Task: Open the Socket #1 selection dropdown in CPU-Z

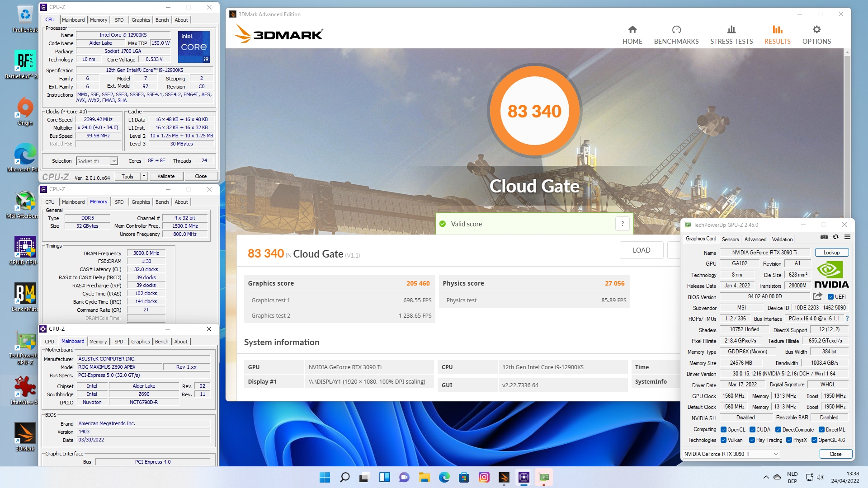Action: tap(97, 161)
